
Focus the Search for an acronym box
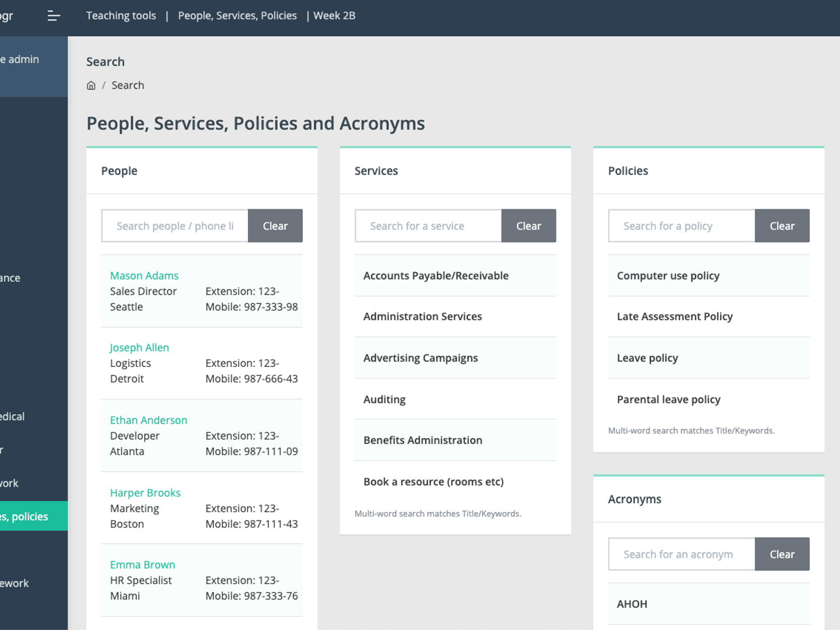pos(681,554)
